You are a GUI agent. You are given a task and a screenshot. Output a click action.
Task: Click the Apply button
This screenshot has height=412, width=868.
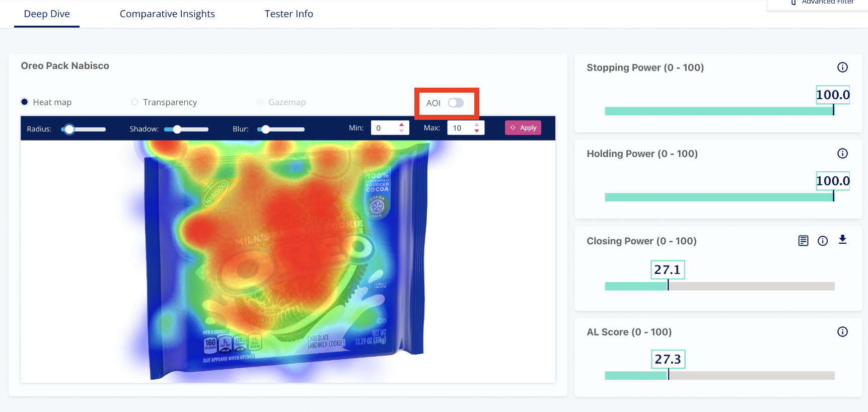point(523,128)
